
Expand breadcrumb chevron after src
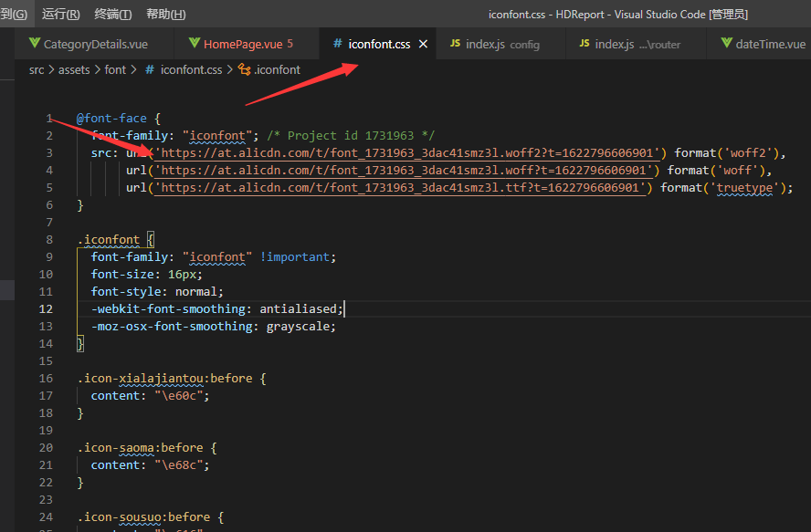[51, 69]
